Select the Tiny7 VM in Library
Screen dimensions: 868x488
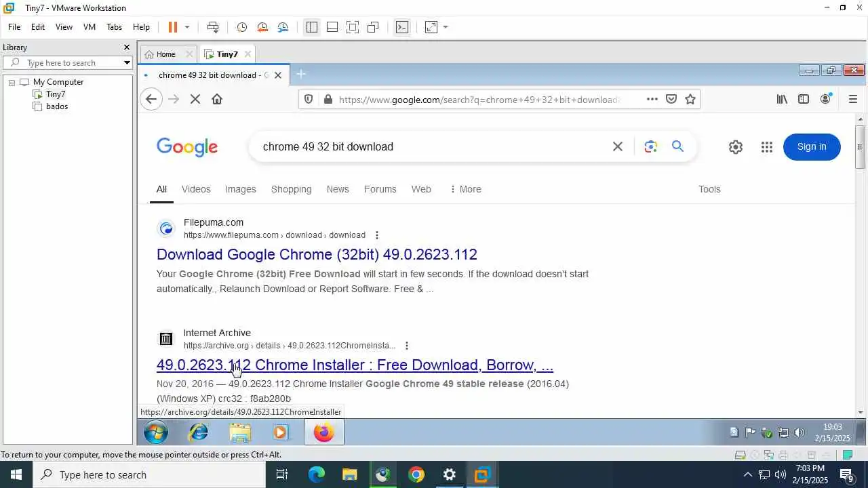pos(56,94)
